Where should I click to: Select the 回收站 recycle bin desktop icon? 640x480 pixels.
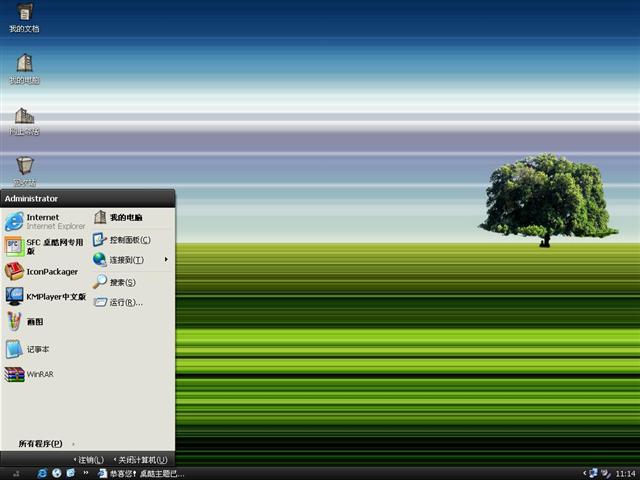point(24,170)
